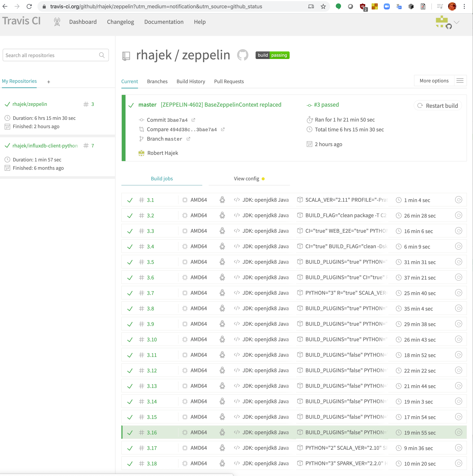Click the build passing badge

pos(272,55)
